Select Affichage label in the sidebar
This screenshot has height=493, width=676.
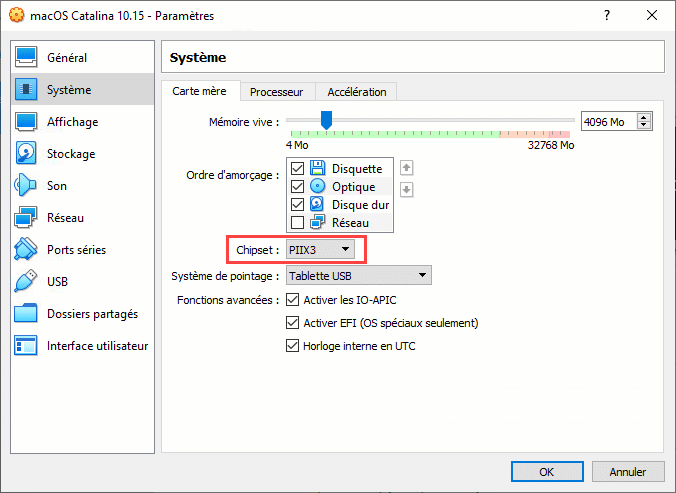click(x=72, y=122)
